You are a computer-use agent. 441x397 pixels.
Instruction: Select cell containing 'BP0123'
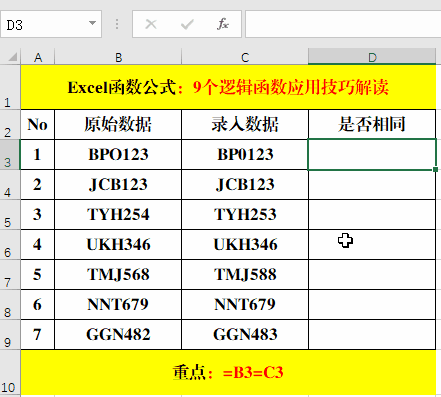[x=245, y=154]
